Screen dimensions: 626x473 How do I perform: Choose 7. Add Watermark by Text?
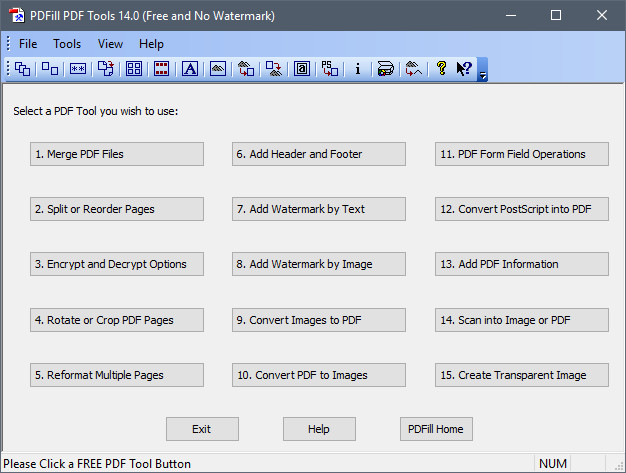pyautogui.click(x=319, y=209)
